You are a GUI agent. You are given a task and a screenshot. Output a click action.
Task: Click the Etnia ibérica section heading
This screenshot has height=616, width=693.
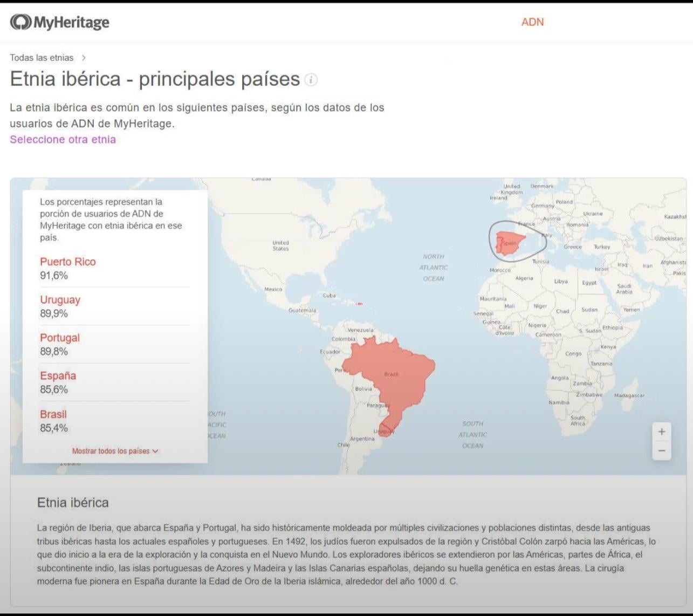73,503
